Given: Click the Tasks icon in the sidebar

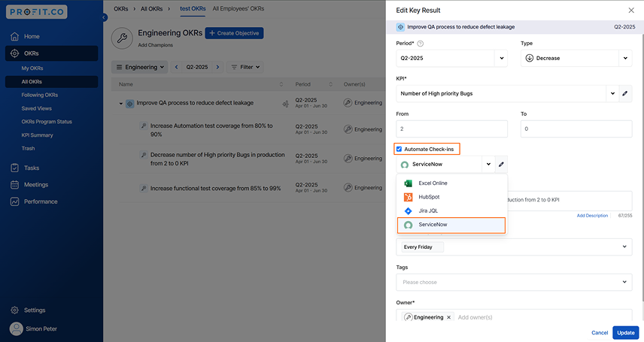Looking at the screenshot, I should point(14,168).
